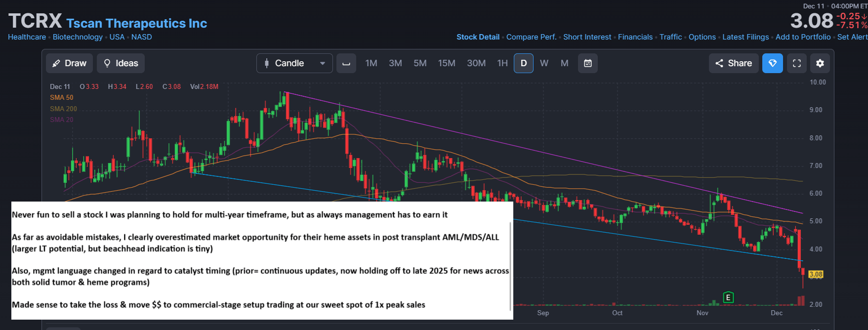Screen dimensions: 868x330
Task: Select the 3M timeframe
Action: [395, 63]
